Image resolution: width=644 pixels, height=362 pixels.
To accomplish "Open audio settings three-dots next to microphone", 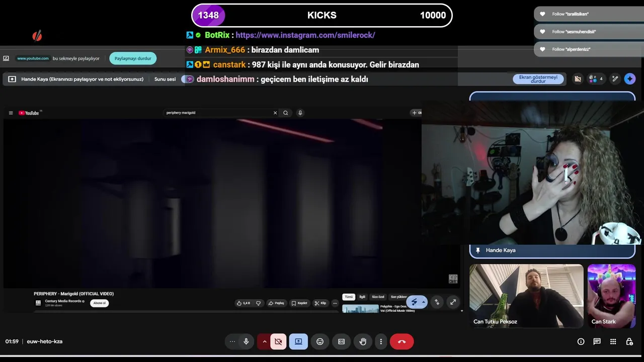I will (x=232, y=341).
